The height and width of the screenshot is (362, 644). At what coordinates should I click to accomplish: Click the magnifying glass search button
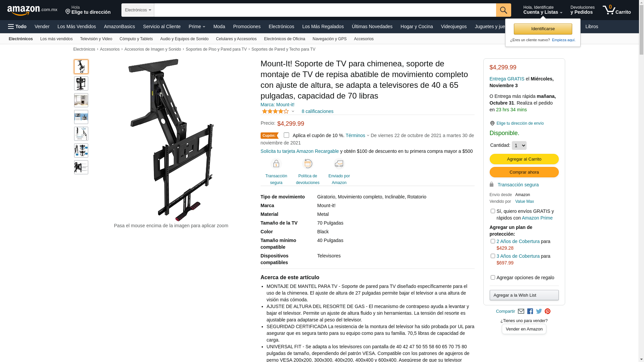(503, 10)
